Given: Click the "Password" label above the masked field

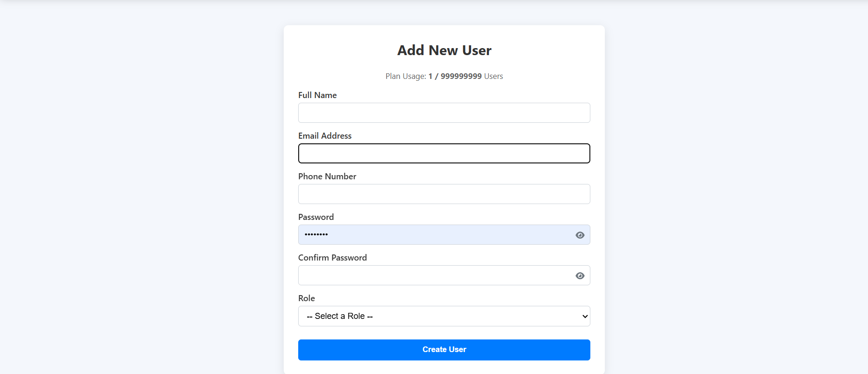Looking at the screenshot, I should click(316, 217).
